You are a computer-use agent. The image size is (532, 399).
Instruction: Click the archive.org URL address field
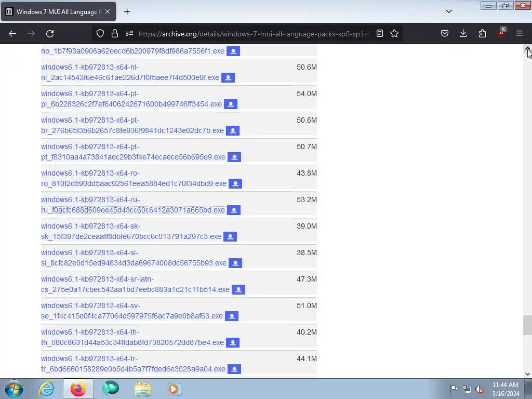pos(253,34)
